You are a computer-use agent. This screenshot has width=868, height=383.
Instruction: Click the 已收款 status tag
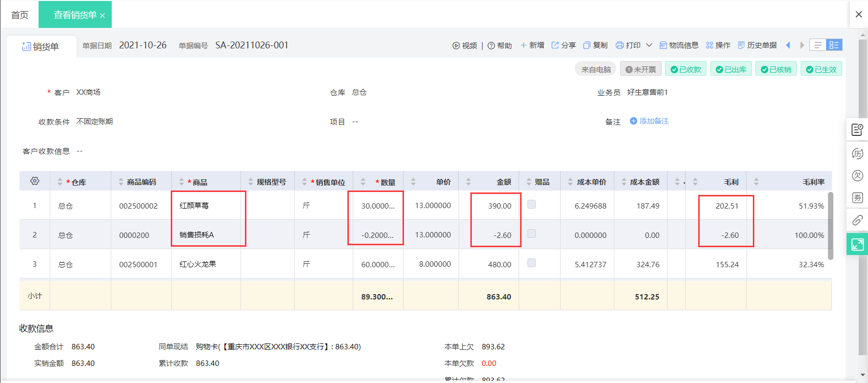pos(686,69)
